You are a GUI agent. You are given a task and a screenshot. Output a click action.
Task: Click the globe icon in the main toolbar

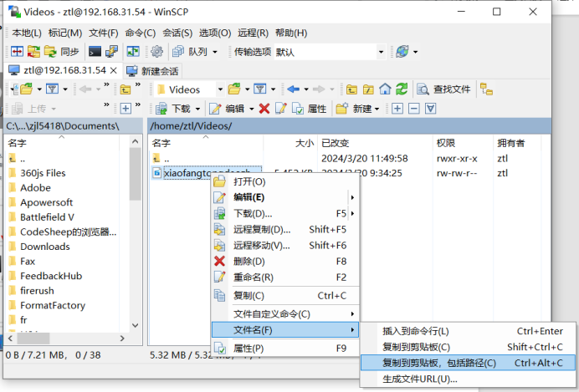(x=402, y=52)
